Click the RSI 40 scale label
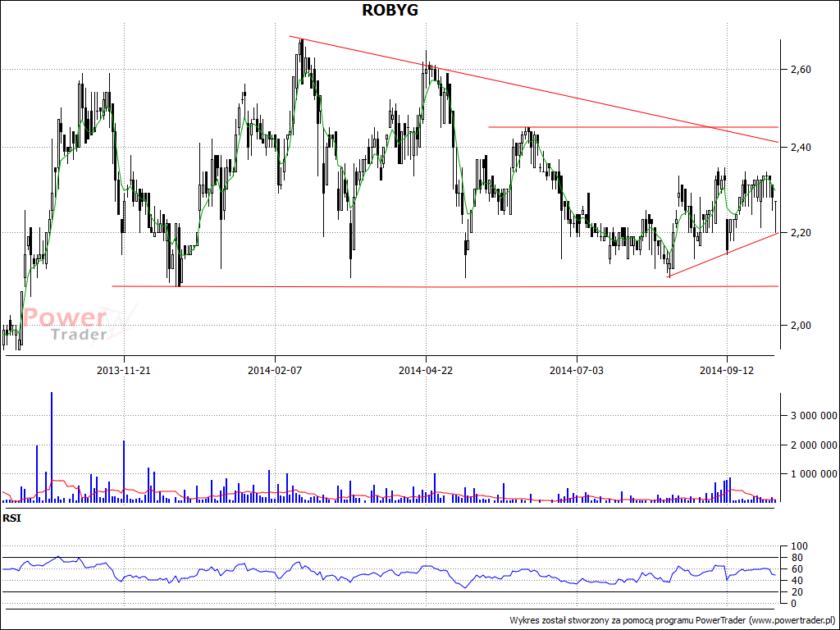The image size is (840, 630). (x=797, y=581)
